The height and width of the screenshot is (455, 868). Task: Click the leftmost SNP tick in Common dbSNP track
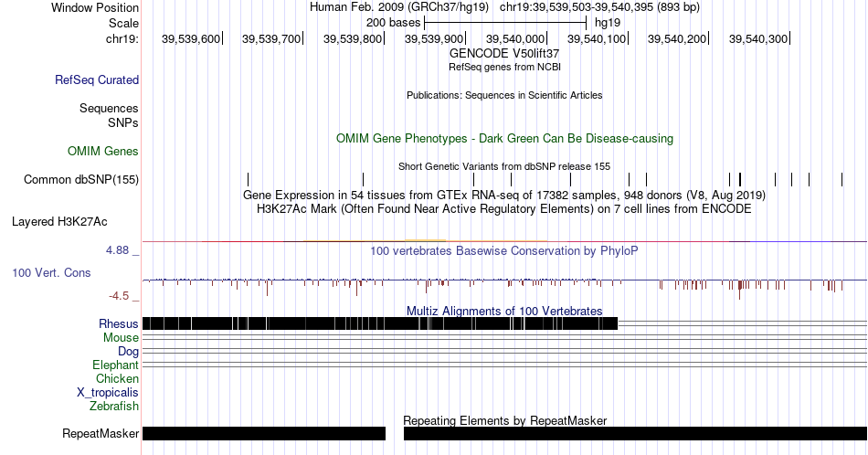pyautogui.click(x=248, y=179)
